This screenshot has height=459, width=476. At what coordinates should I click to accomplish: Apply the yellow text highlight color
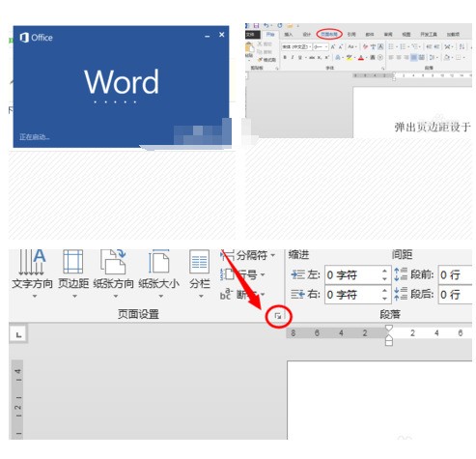coord(350,57)
